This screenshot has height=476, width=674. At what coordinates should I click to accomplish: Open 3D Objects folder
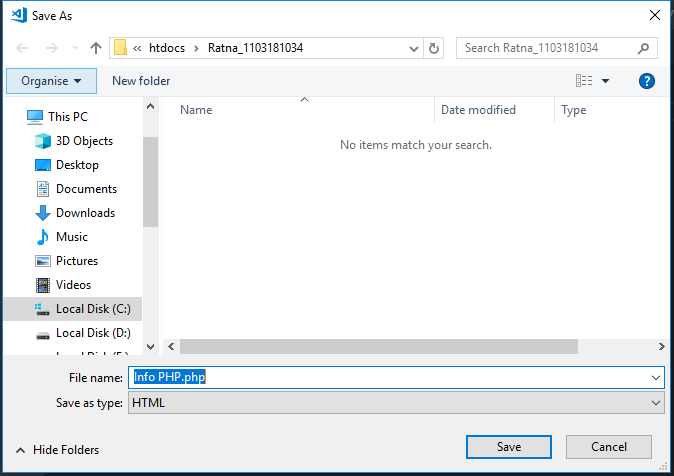84,141
